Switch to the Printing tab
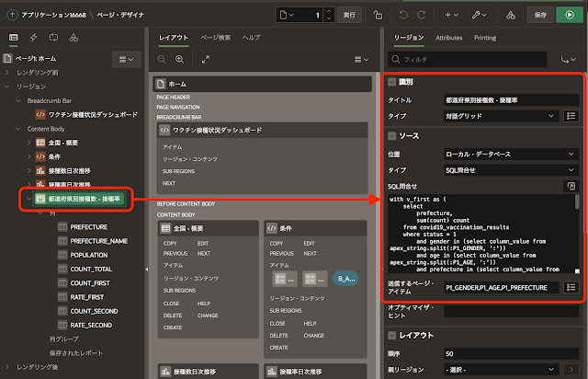 pyautogui.click(x=485, y=38)
